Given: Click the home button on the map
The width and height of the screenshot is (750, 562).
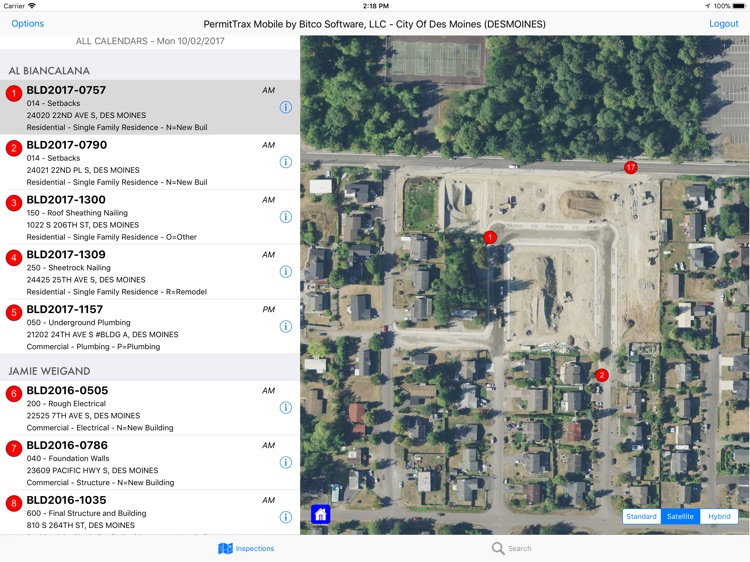Looking at the screenshot, I should (x=320, y=515).
